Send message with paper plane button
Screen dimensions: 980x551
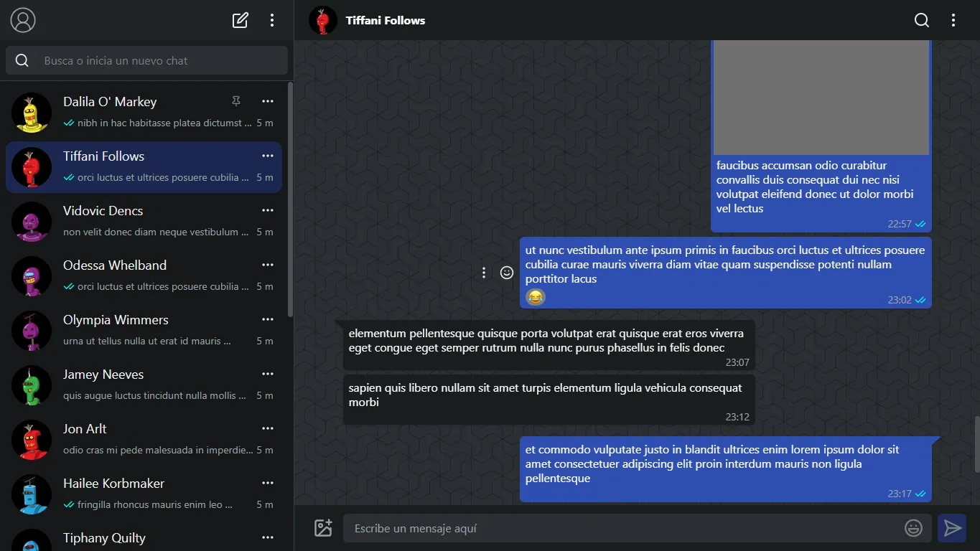coord(952,529)
